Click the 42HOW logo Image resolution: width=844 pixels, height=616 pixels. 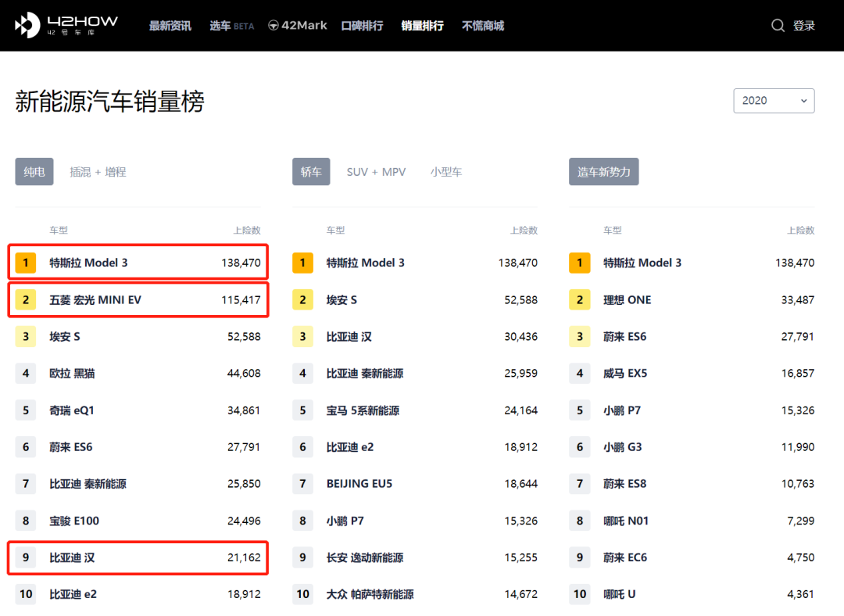[x=66, y=25]
